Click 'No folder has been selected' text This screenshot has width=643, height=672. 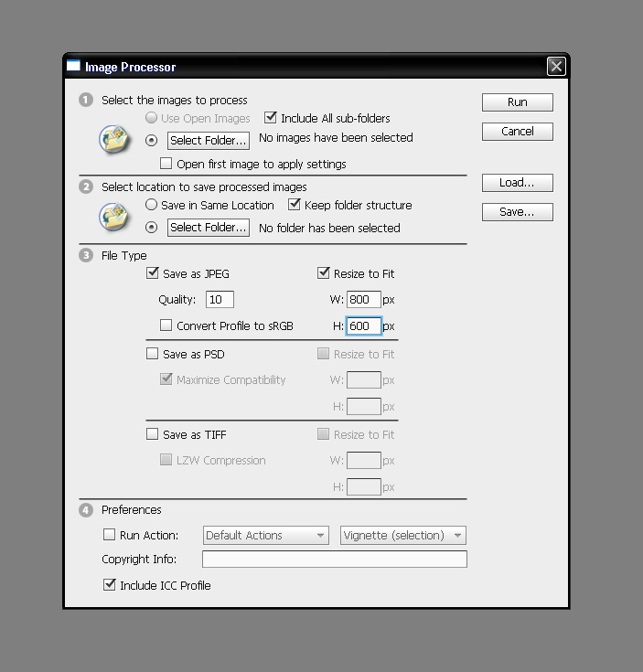329,228
